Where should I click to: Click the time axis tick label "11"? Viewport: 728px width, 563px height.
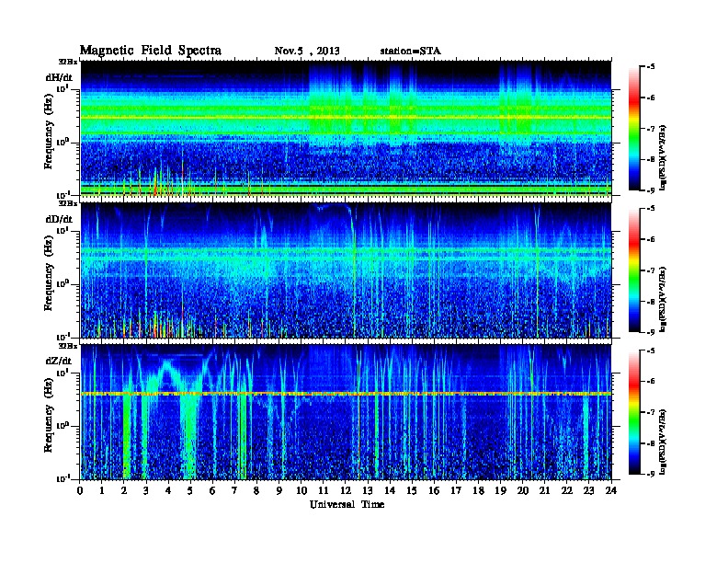tap(324, 490)
